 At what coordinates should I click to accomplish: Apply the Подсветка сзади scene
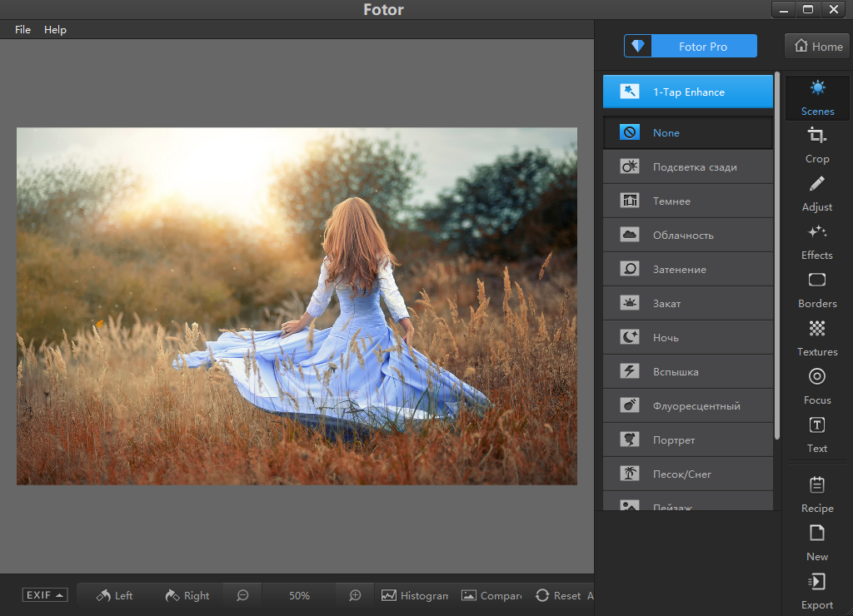pos(688,166)
